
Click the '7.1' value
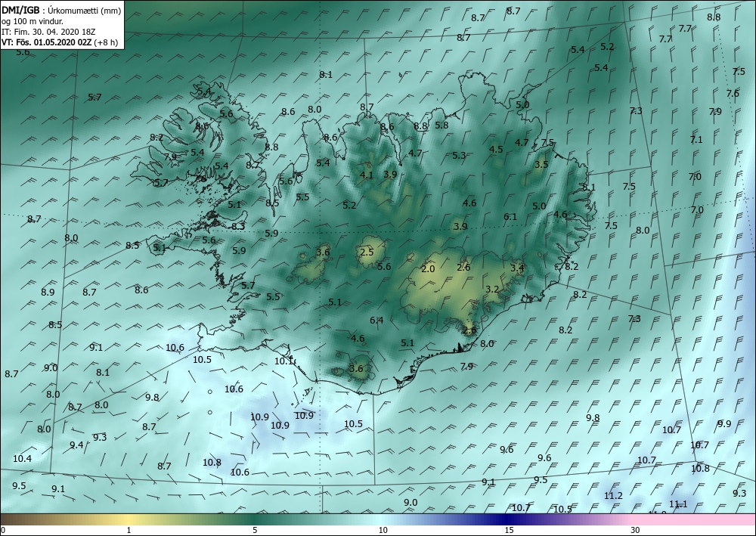[x=696, y=139]
